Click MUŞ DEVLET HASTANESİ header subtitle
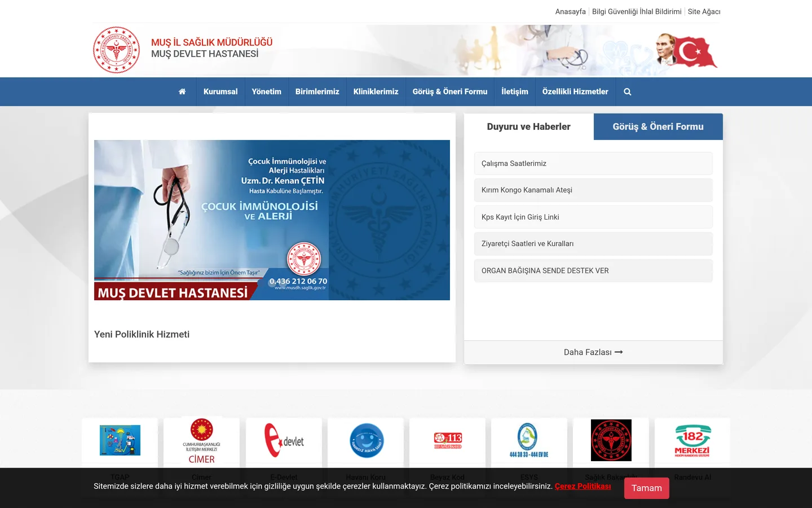This screenshot has height=508, width=812. click(x=205, y=54)
